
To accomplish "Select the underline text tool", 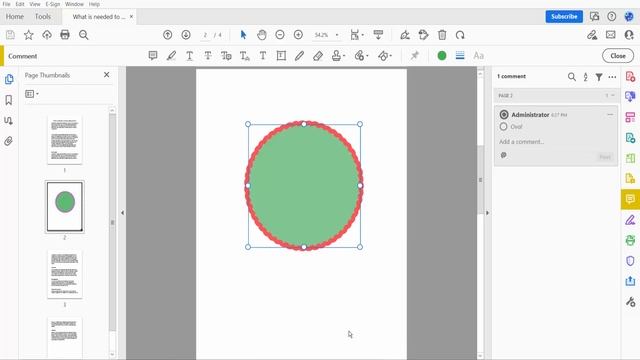I will (189, 56).
